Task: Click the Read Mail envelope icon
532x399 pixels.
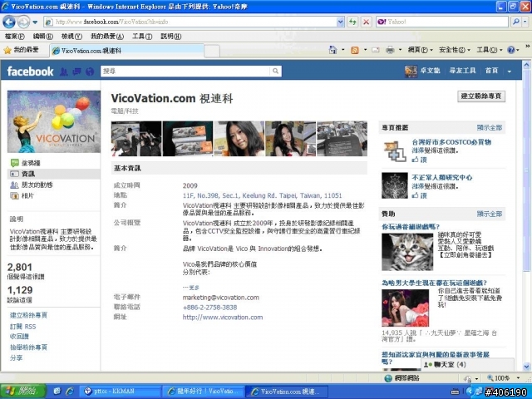Action: 375,50
